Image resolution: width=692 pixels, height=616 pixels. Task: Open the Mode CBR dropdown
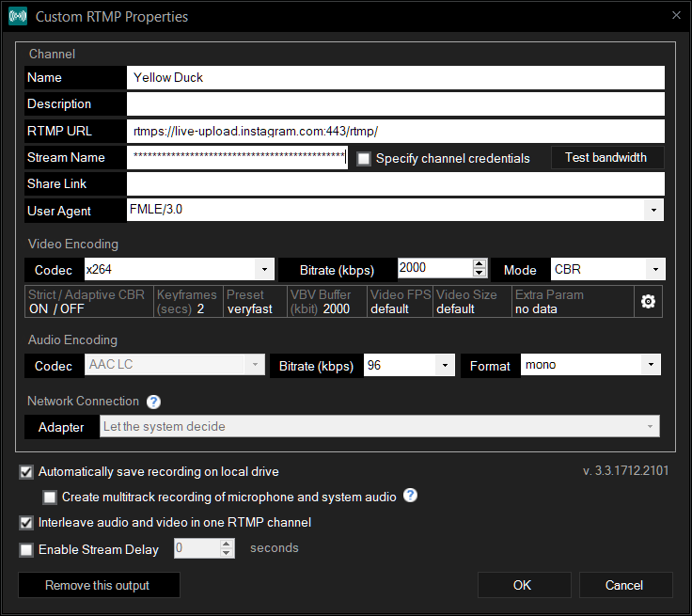click(655, 269)
